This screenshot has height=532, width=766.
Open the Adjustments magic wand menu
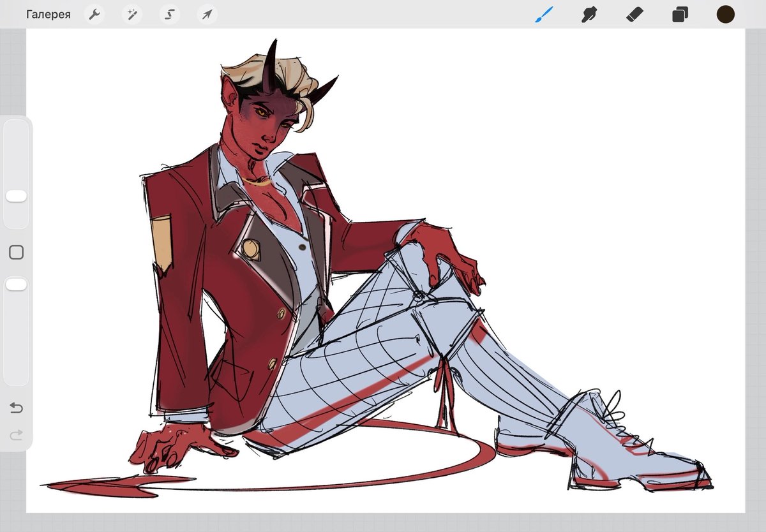pyautogui.click(x=132, y=15)
